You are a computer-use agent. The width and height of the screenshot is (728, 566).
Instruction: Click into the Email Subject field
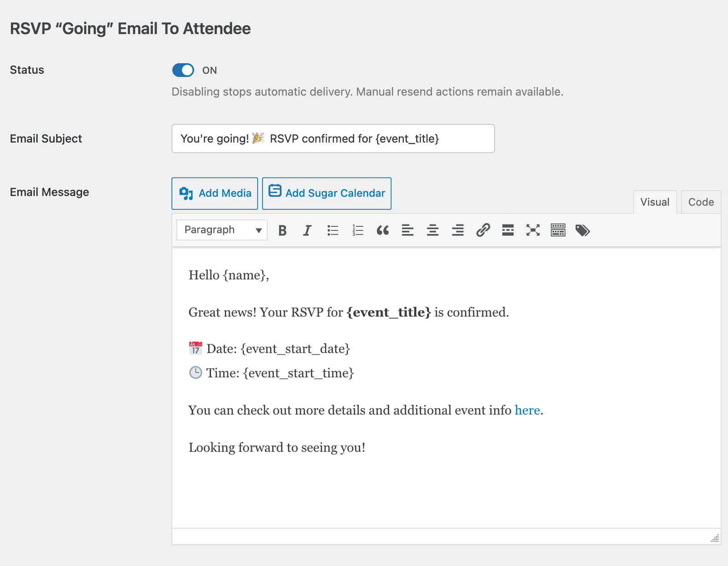coord(333,138)
